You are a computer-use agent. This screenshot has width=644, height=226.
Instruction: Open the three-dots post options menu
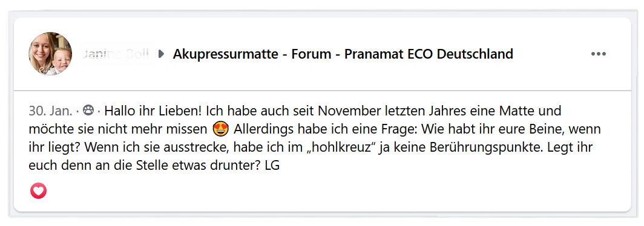click(x=599, y=54)
